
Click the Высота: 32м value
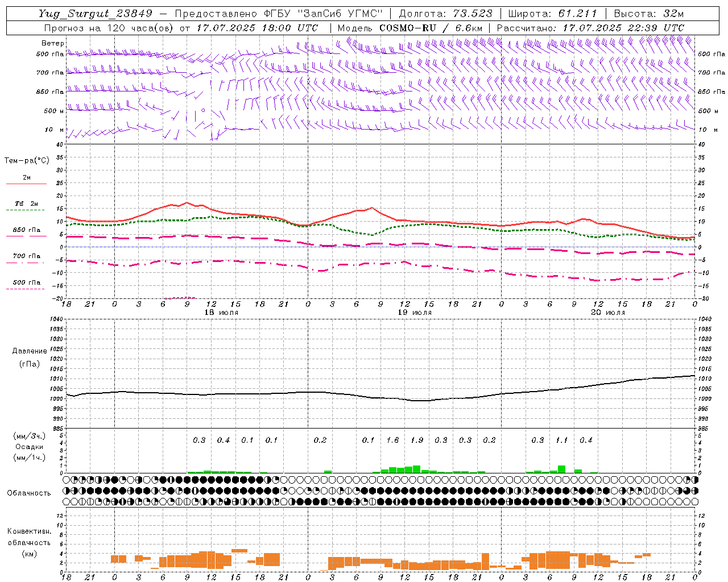pyautogui.click(x=648, y=14)
